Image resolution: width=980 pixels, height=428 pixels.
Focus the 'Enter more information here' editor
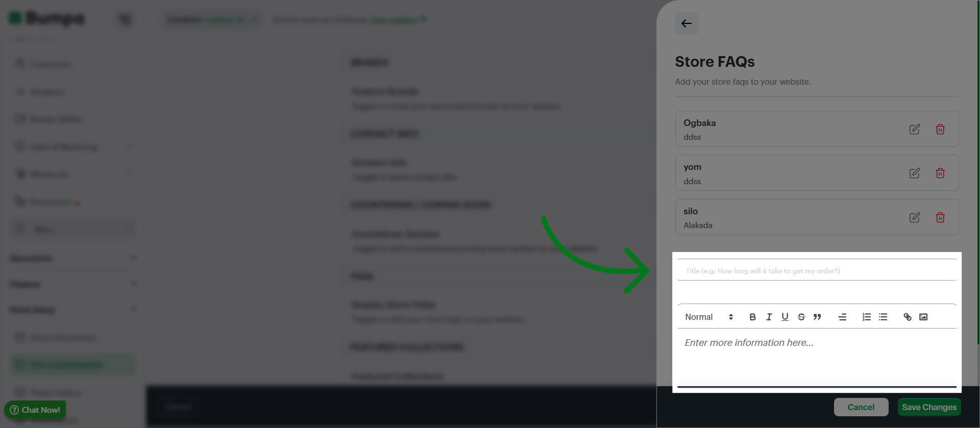(817, 357)
